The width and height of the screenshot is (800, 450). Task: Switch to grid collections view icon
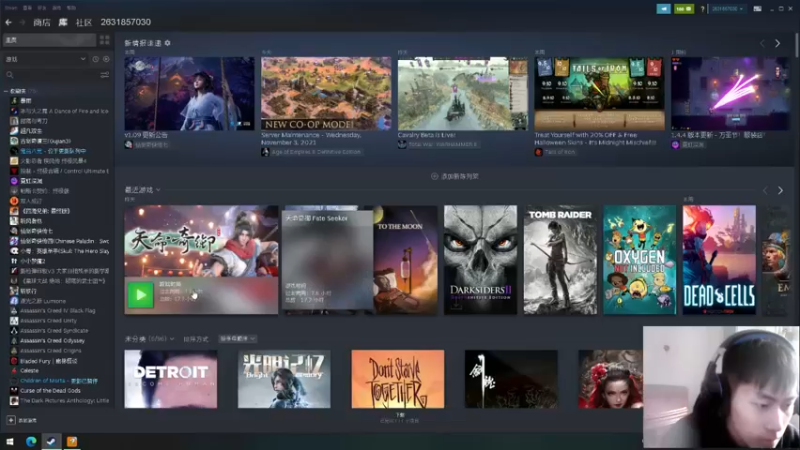point(105,40)
